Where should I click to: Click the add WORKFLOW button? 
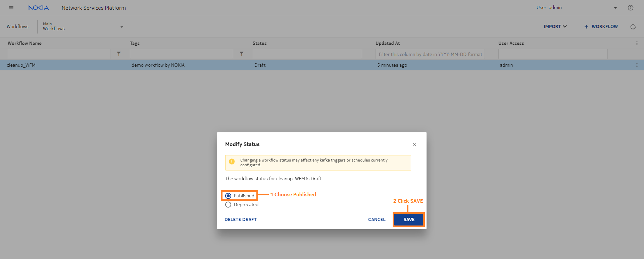tap(601, 26)
